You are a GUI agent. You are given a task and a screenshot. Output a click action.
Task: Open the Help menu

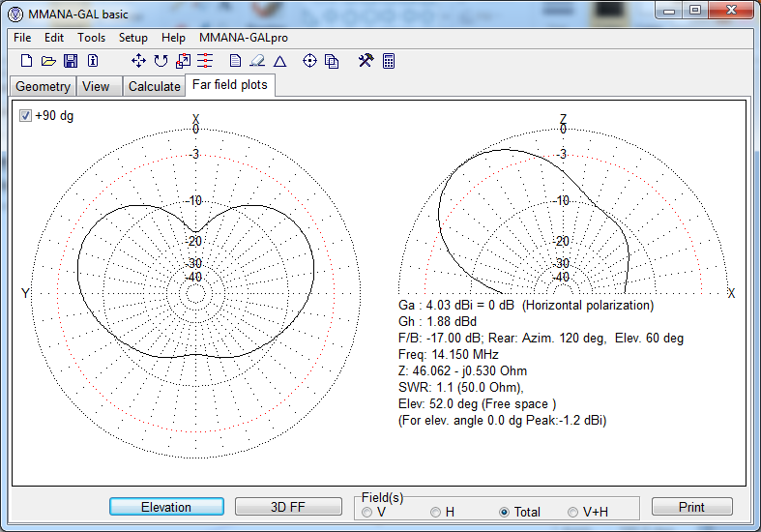(x=173, y=38)
